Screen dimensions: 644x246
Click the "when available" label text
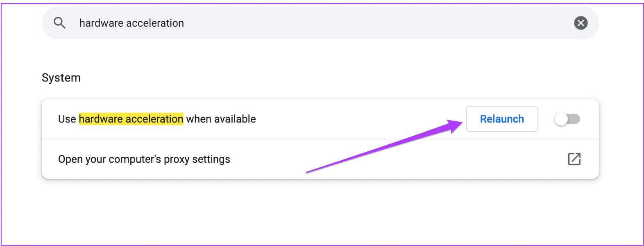point(221,119)
